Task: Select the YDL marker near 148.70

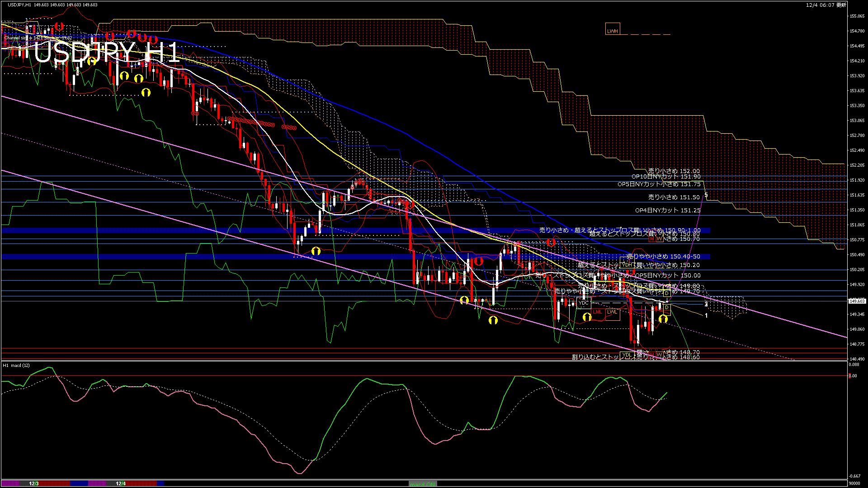Action: (x=627, y=356)
